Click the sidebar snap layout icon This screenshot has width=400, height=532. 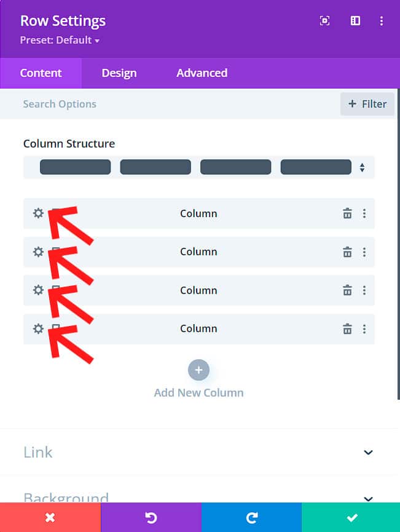[x=355, y=21]
